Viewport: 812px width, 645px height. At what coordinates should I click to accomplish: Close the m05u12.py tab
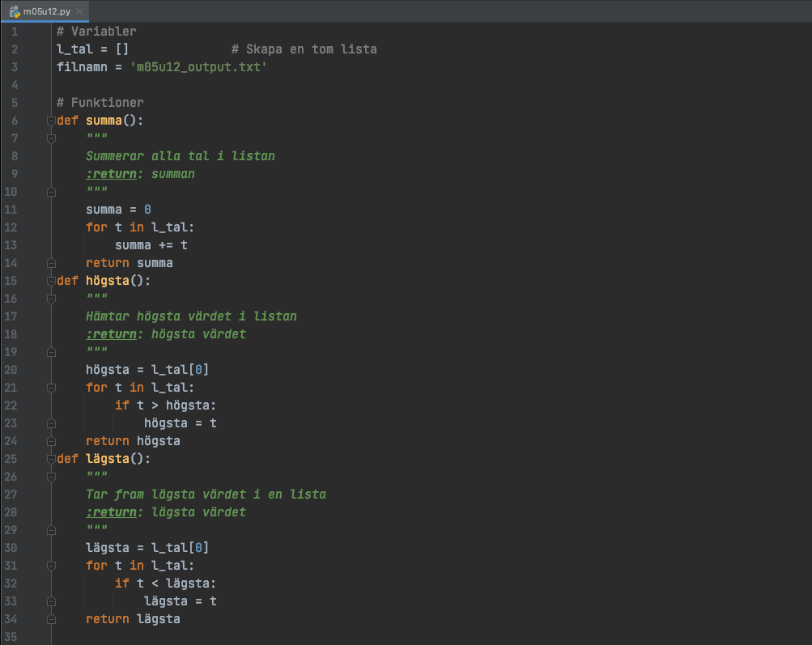click(79, 11)
